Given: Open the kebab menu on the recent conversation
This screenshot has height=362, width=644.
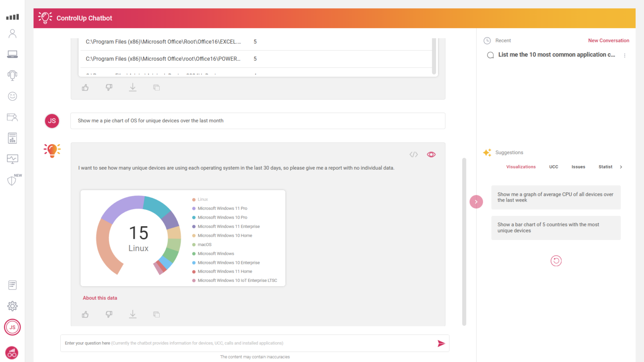Looking at the screenshot, I should point(624,55).
